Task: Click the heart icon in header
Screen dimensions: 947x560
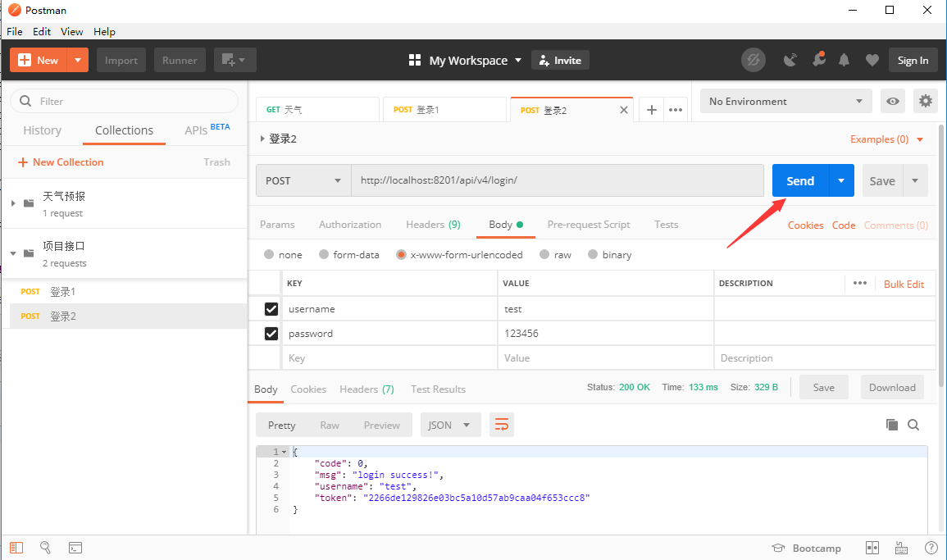Action: 872,60
